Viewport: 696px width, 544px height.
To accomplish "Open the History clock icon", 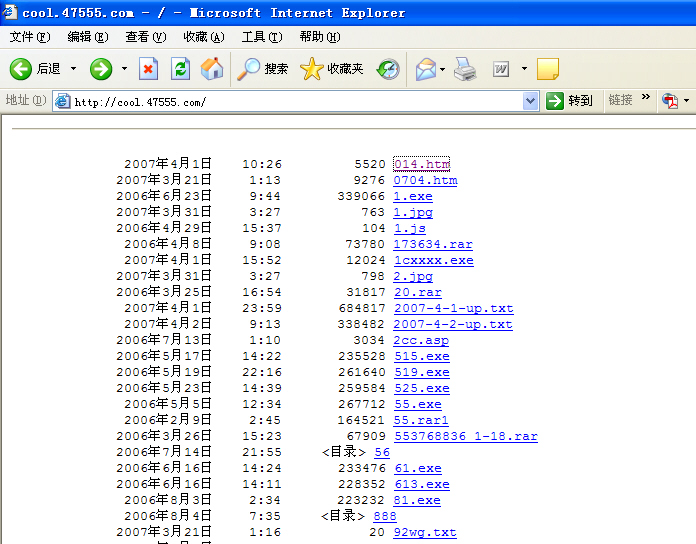I will point(388,69).
